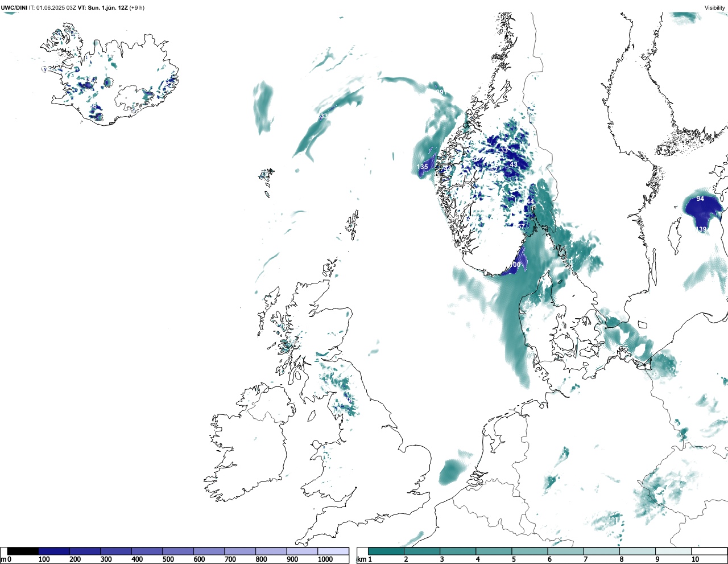Click the '94' value in the Baltic fog patch
Viewport: 728px width, 564px height.
(x=700, y=199)
